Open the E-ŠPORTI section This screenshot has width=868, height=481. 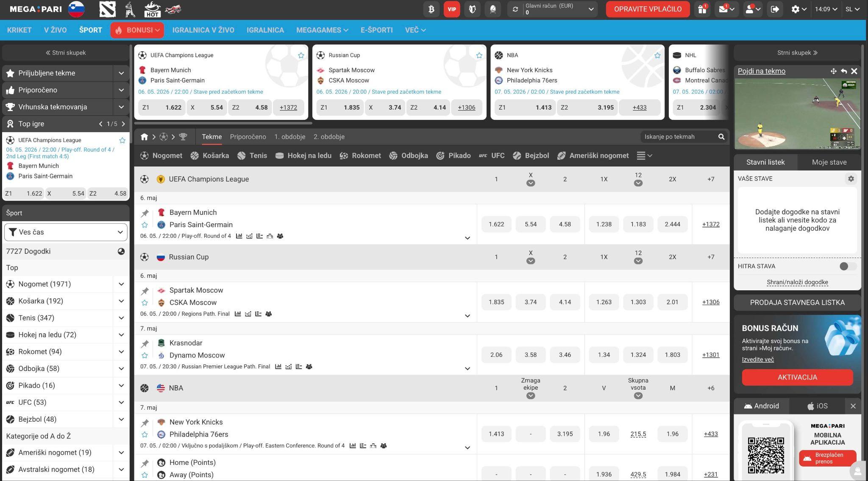pyautogui.click(x=377, y=30)
